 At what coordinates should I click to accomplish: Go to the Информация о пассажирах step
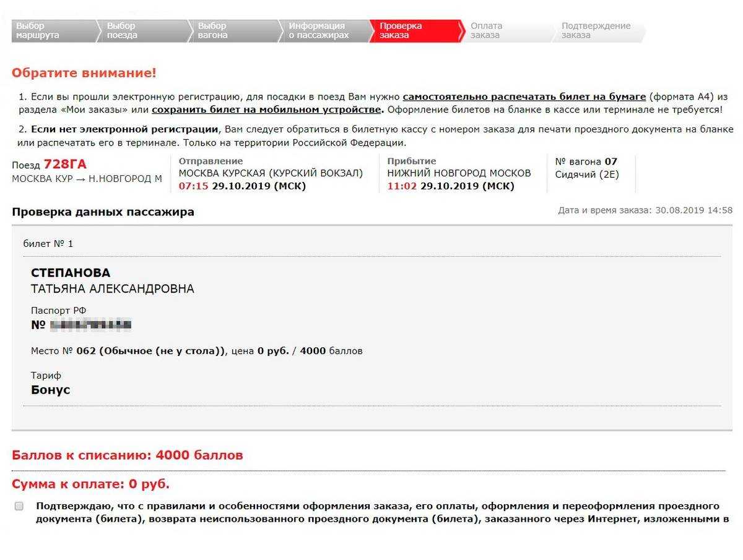(x=323, y=31)
